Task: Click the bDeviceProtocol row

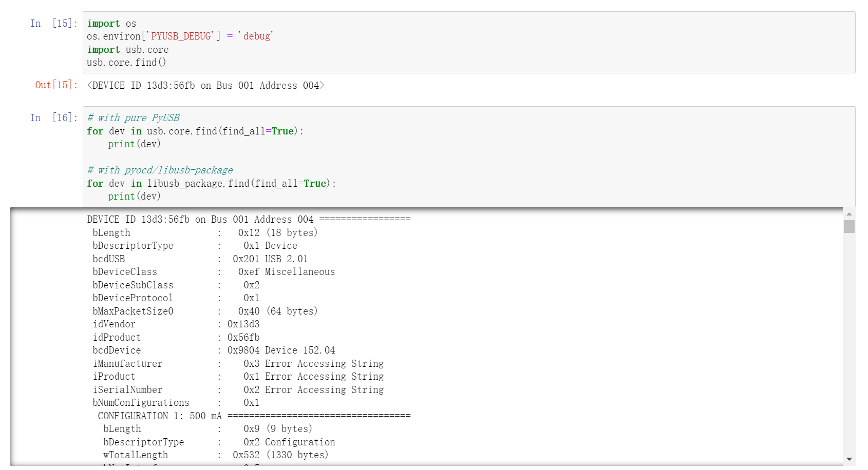Action: pyautogui.click(x=176, y=298)
